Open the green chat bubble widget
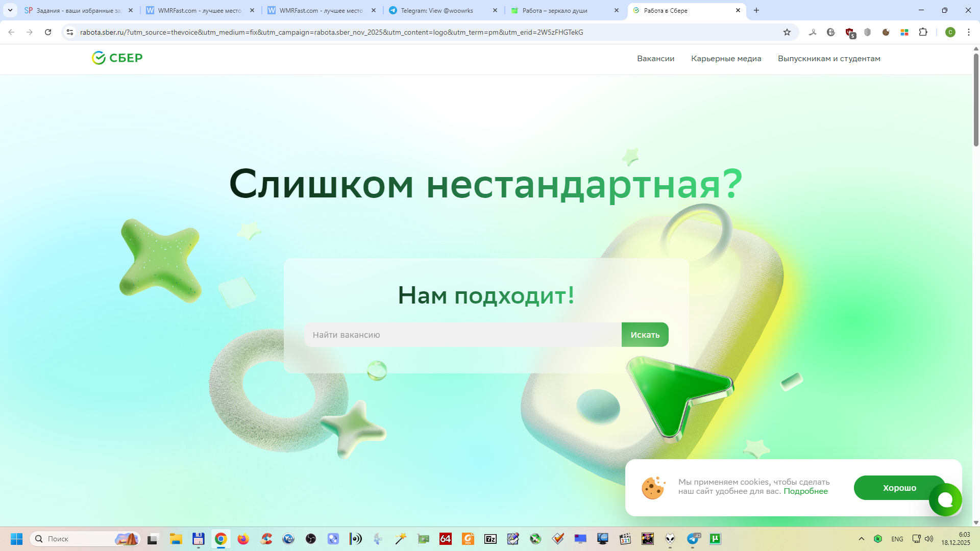This screenshot has width=980, height=551. coord(945,499)
